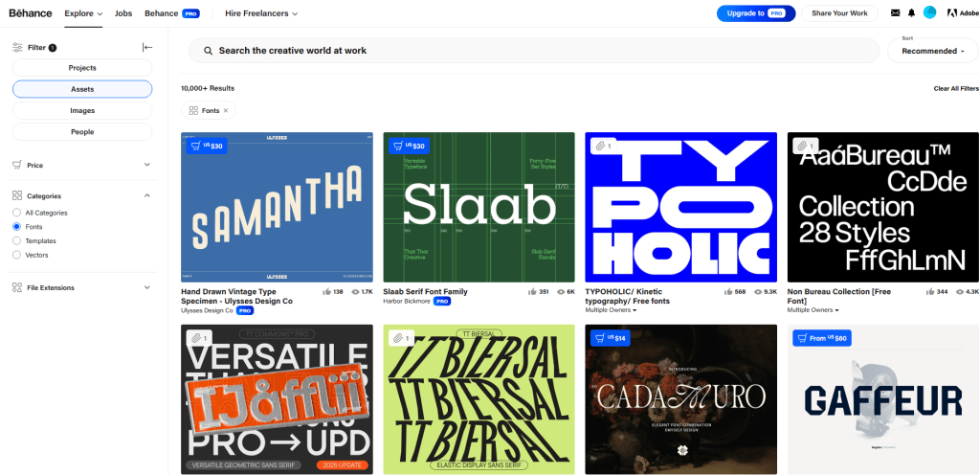
Task: Click the Upgrade to PRO button
Action: pos(756,13)
